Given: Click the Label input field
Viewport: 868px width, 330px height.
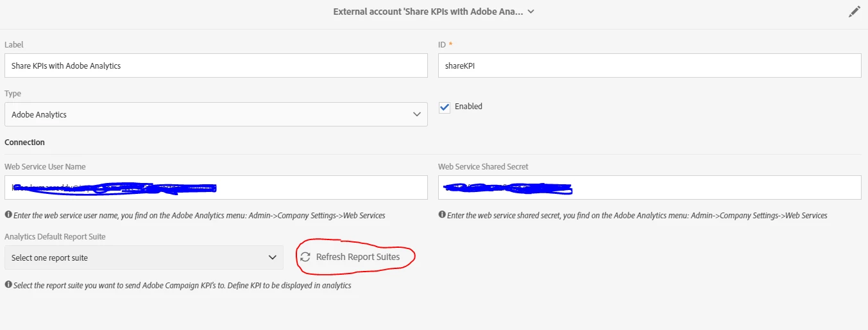Looking at the screenshot, I should 216,65.
